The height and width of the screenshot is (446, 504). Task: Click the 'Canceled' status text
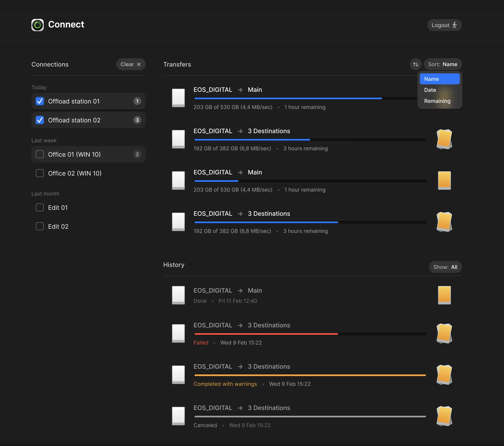point(205,425)
